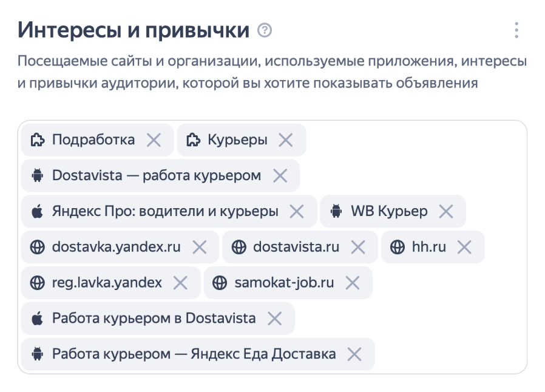Remove the hh.ru site tag
Screen dimensions: 545x392
(x=464, y=247)
